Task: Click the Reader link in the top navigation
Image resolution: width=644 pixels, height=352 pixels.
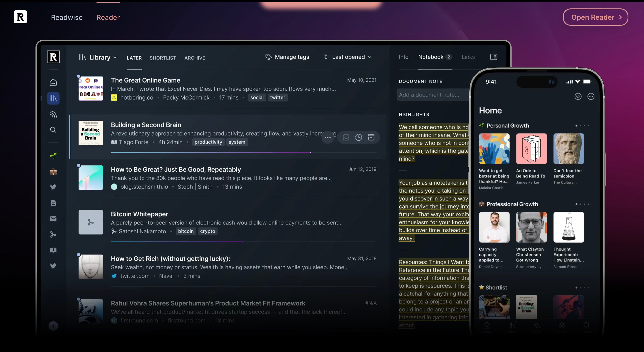Action: (x=108, y=18)
